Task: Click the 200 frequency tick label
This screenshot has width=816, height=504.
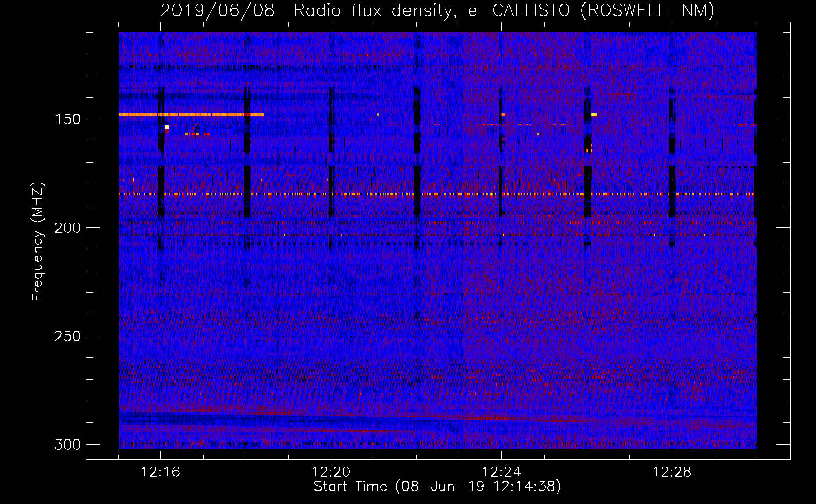Action: [x=68, y=228]
